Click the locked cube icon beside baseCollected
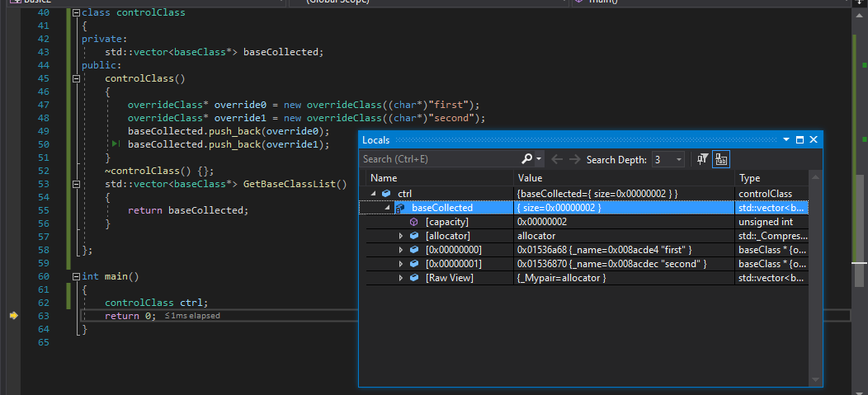 pyautogui.click(x=399, y=208)
